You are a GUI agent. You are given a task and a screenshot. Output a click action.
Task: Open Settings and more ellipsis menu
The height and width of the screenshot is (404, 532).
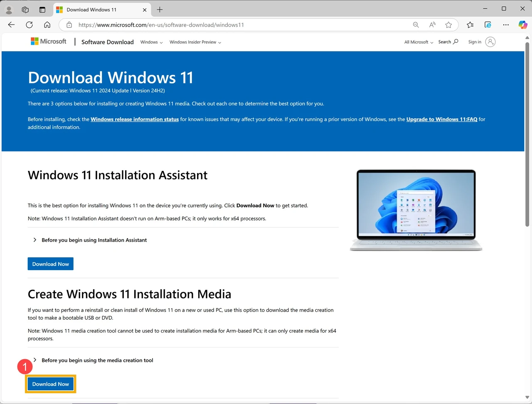[x=506, y=25]
